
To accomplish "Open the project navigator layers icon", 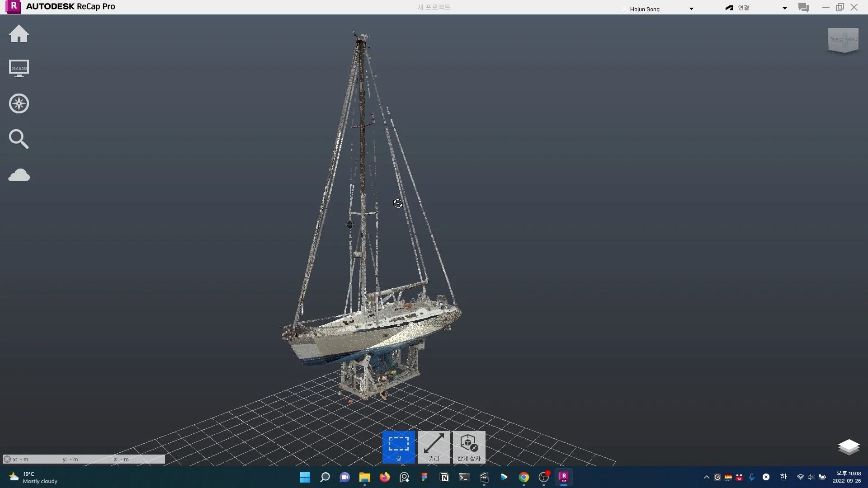I will [849, 447].
